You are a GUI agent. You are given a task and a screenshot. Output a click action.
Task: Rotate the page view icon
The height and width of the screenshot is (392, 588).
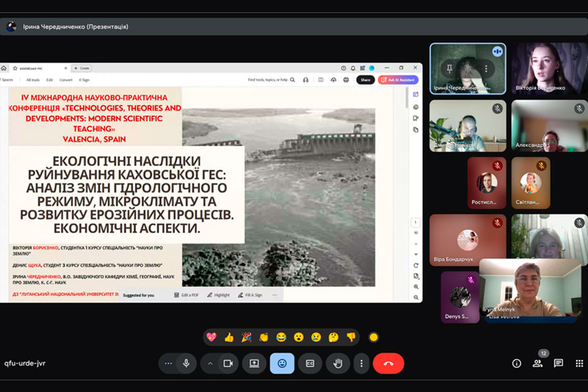click(416, 265)
